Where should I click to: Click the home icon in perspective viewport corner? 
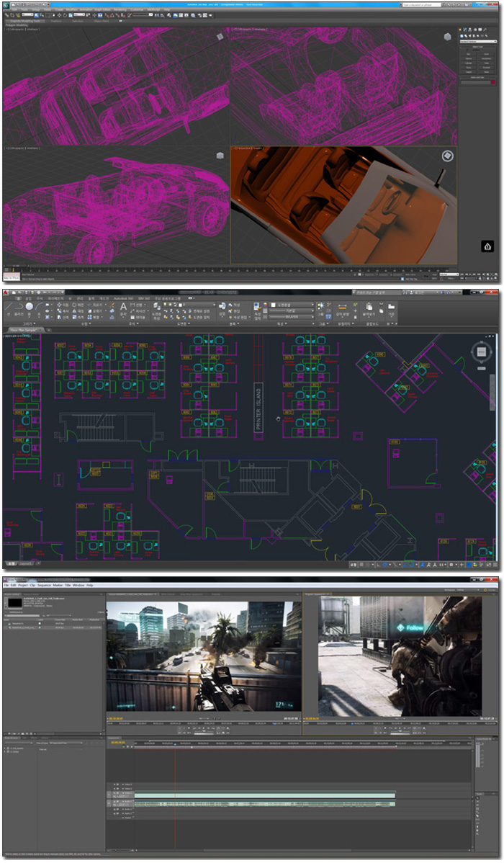487,246
